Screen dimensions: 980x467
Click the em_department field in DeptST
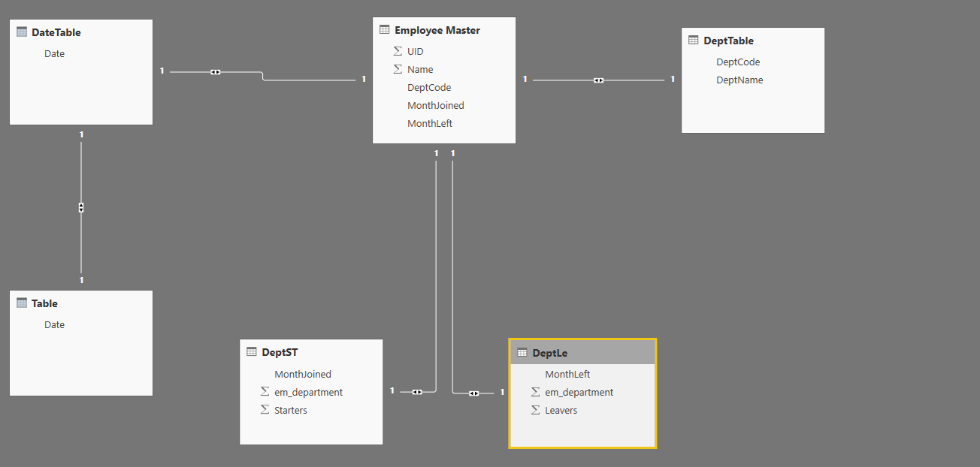coord(309,392)
